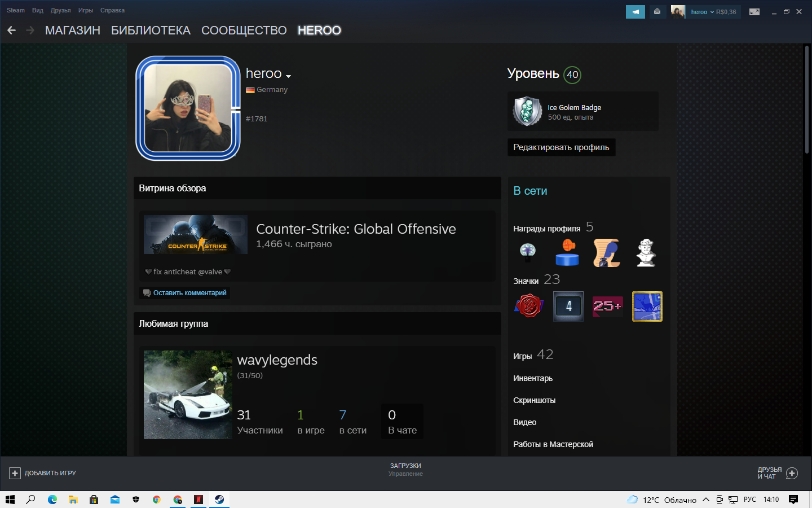This screenshot has height=508, width=812.
Task: Click the plasma ball profile award icon
Action: [x=528, y=252]
